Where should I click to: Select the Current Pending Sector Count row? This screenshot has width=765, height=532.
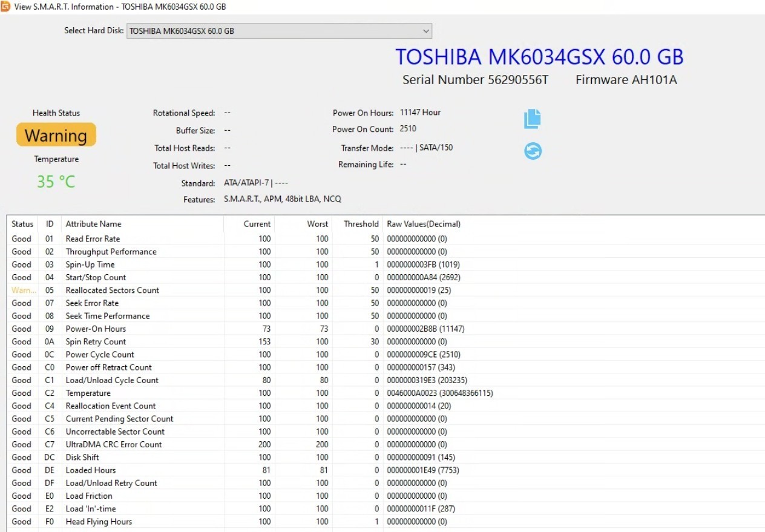click(386, 419)
